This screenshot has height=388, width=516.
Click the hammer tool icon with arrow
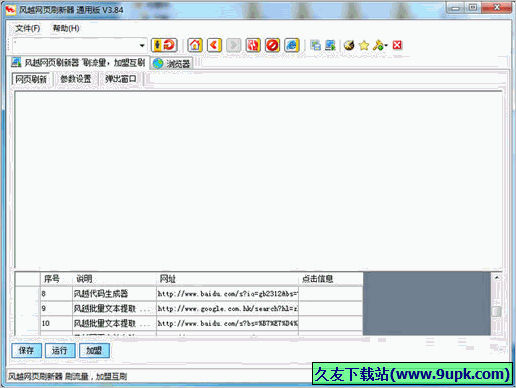pos(380,45)
